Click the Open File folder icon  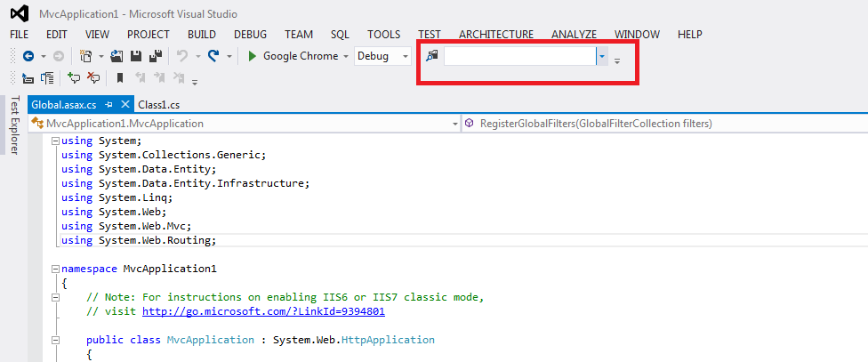(x=117, y=56)
